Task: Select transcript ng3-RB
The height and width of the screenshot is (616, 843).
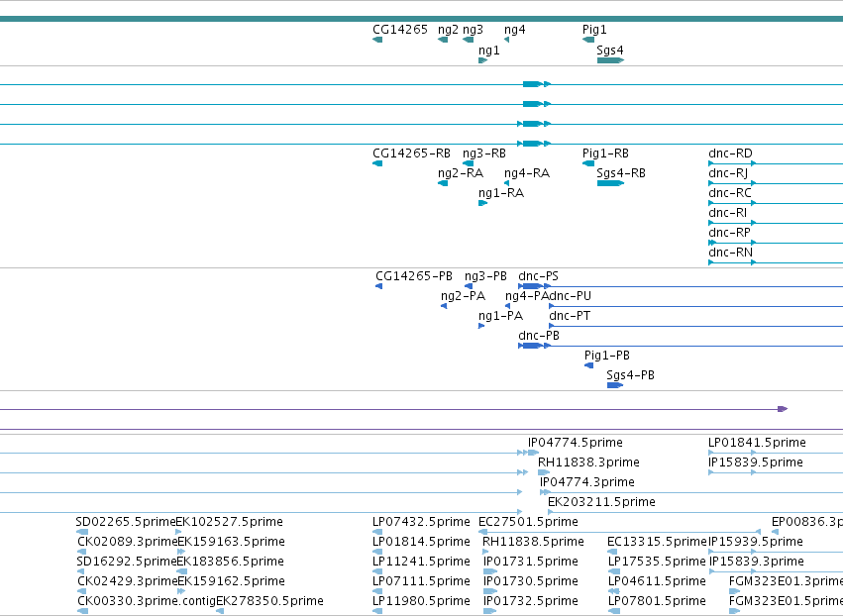Action: 469,163
